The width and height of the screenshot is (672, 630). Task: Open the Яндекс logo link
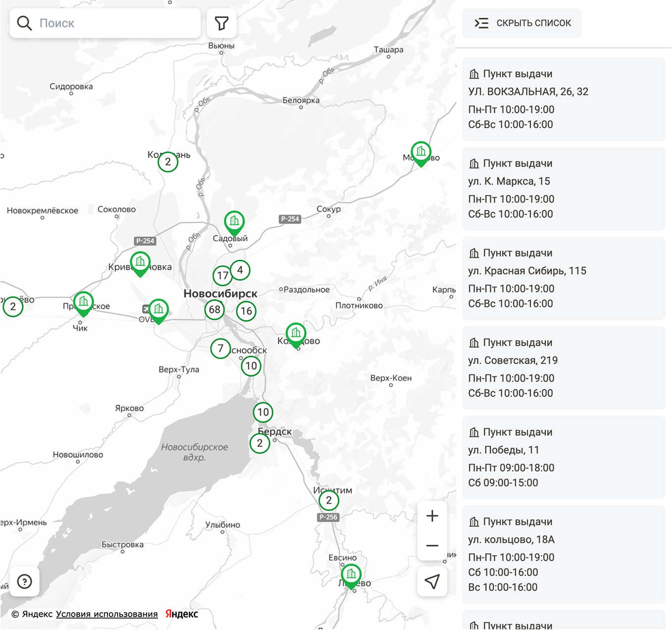[182, 614]
